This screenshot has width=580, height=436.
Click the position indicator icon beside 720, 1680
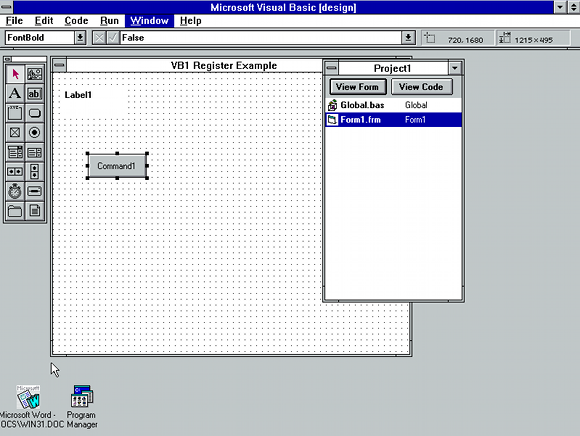(x=429, y=38)
